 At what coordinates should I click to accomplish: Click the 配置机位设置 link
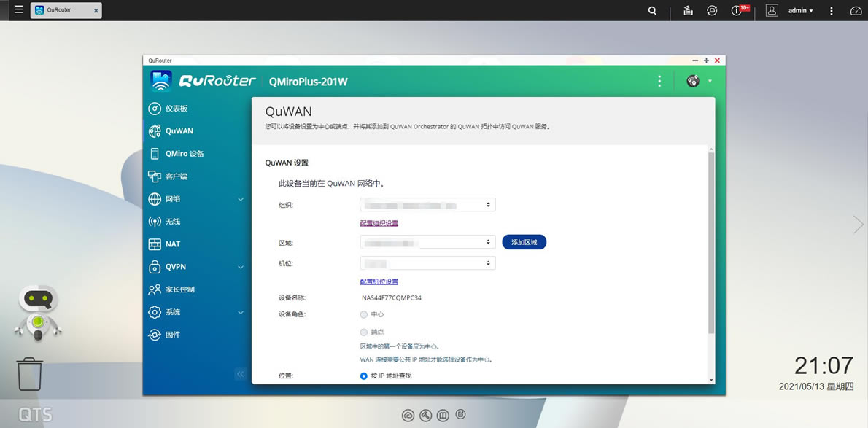click(x=379, y=281)
